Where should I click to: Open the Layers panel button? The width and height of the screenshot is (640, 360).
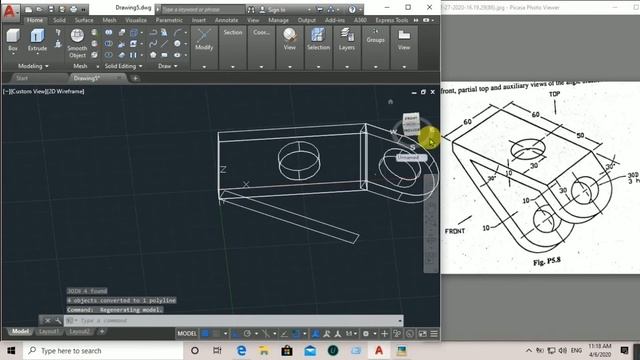pyautogui.click(x=347, y=40)
